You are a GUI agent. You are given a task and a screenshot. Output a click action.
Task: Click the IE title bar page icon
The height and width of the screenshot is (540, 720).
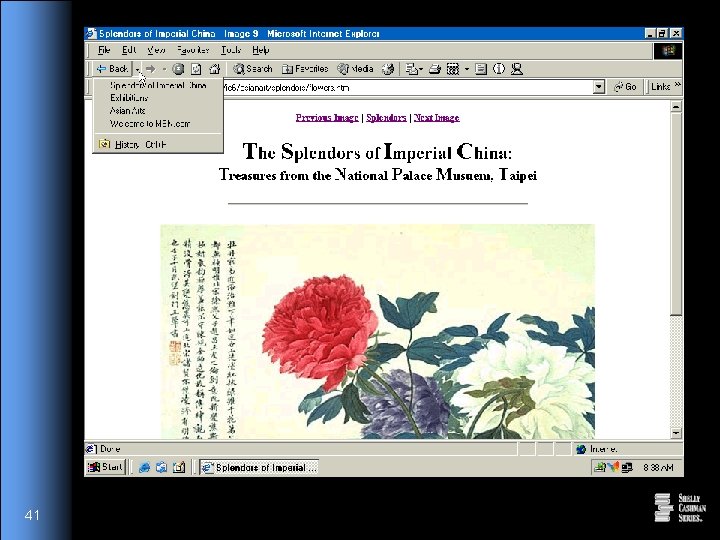(x=91, y=34)
